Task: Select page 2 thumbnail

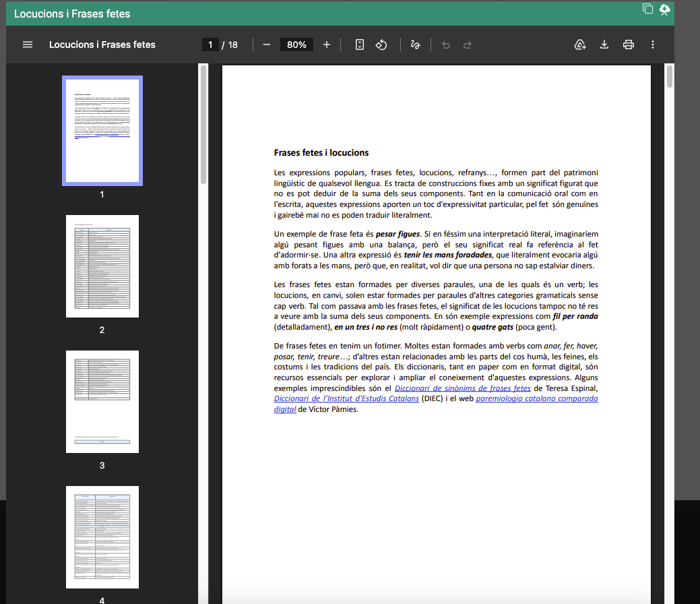Action: click(102, 266)
